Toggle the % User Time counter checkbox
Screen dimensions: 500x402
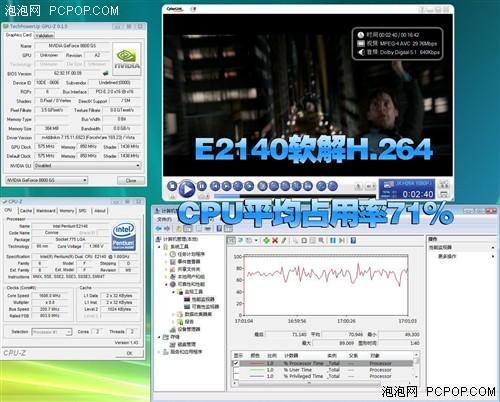point(236,370)
